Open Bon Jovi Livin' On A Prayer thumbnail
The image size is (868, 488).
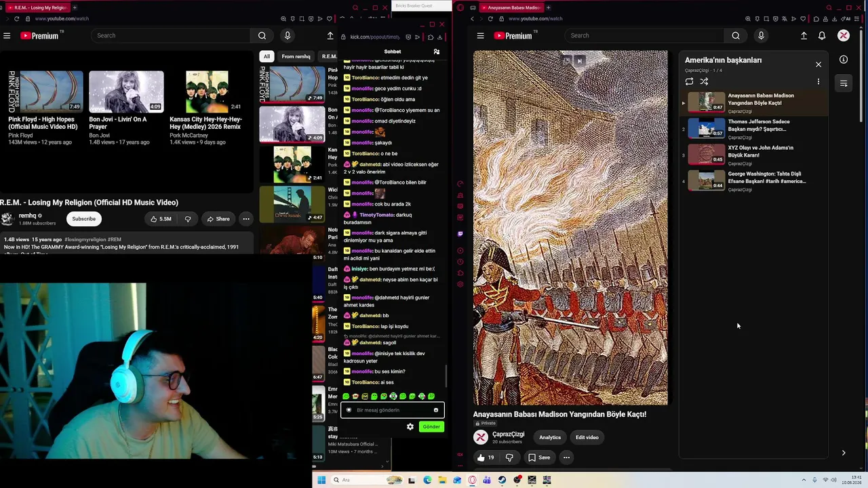click(126, 91)
